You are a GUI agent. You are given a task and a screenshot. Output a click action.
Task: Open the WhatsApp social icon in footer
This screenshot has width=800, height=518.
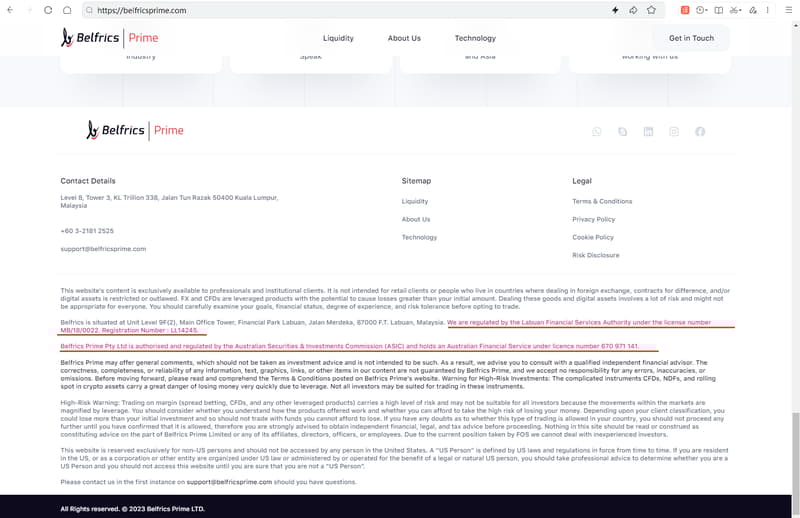597,131
